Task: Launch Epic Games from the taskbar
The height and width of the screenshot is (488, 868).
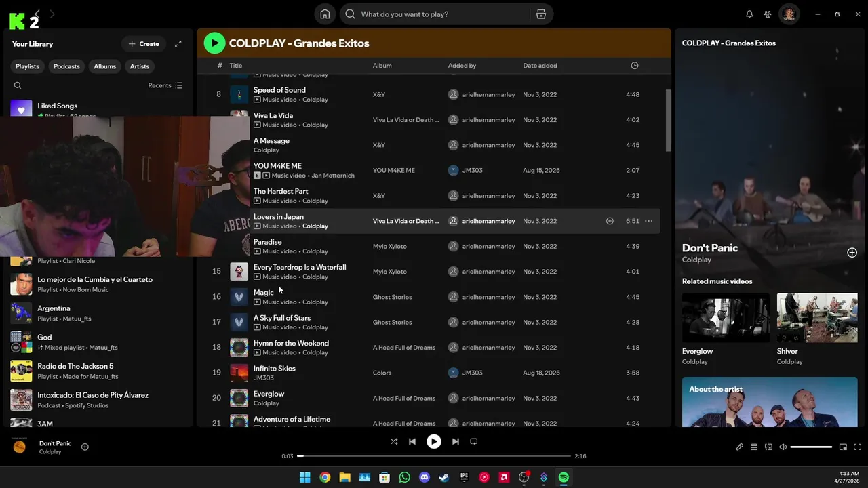Action: tap(464, 477)
